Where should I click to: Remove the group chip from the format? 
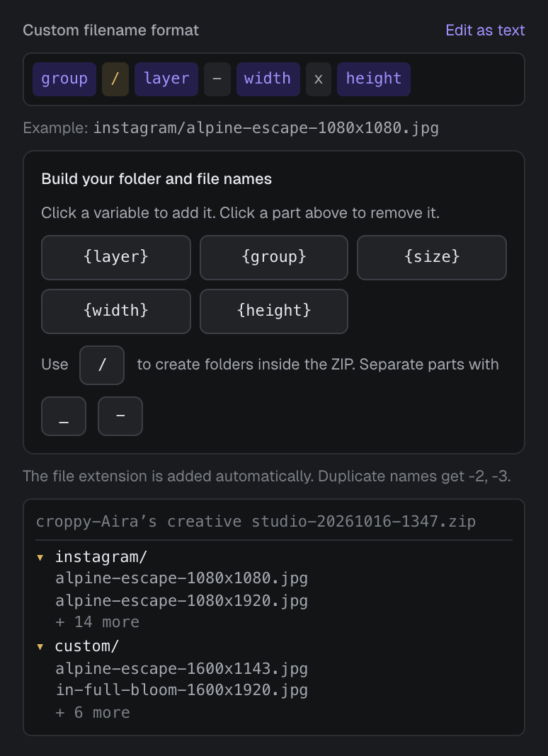point(64,79)
